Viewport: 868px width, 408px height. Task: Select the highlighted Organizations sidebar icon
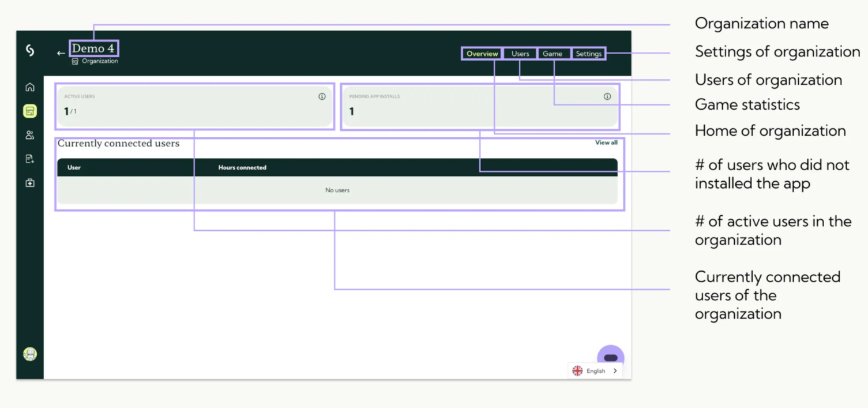click(x=30, y=111)
